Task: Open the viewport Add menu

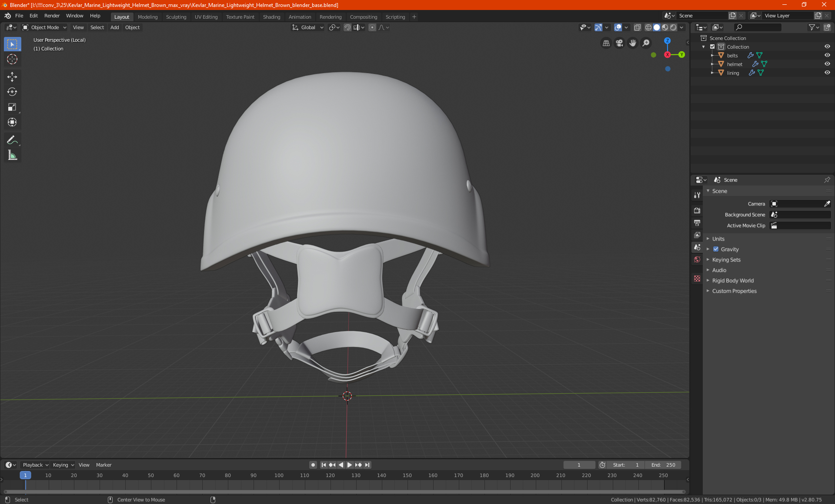Action: pos(114,27)
